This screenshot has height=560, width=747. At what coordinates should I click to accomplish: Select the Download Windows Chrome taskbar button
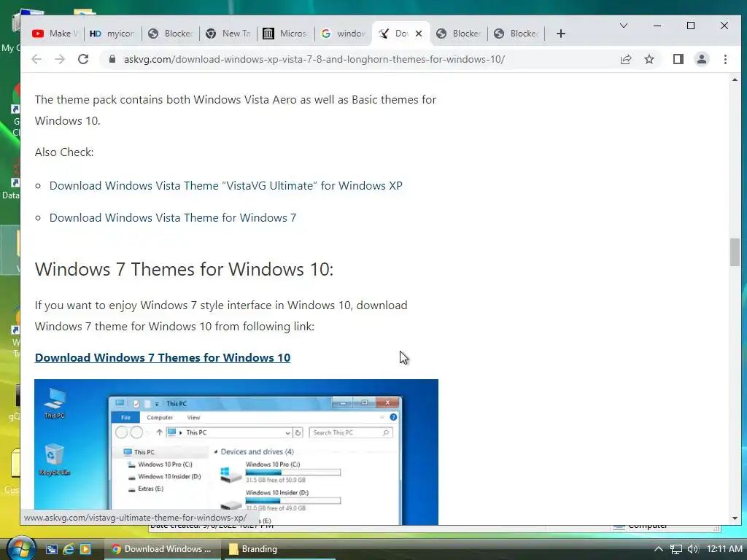(162, 549)
